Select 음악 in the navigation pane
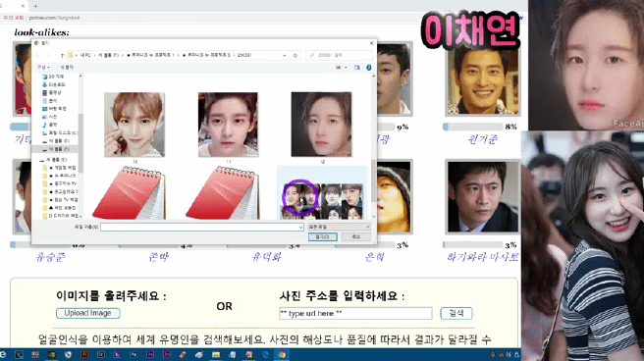Image resolution: width=644 pixels, height=361 pixels. click(x=50, y=125)
